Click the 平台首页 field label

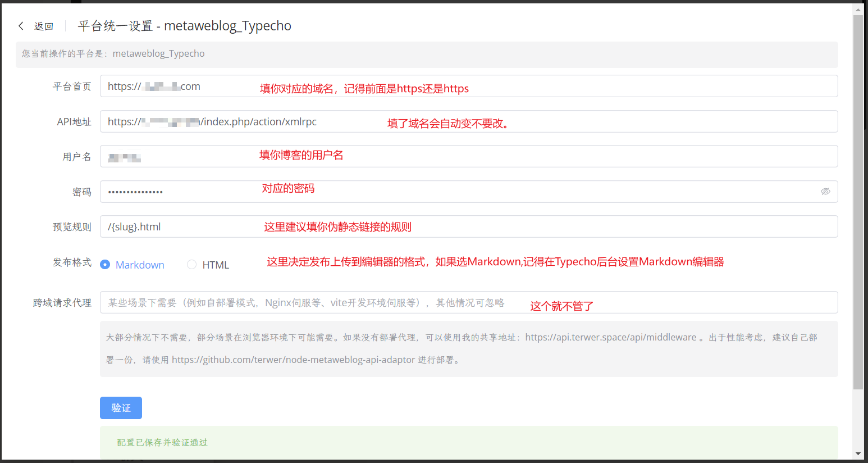tap(72, 87)
